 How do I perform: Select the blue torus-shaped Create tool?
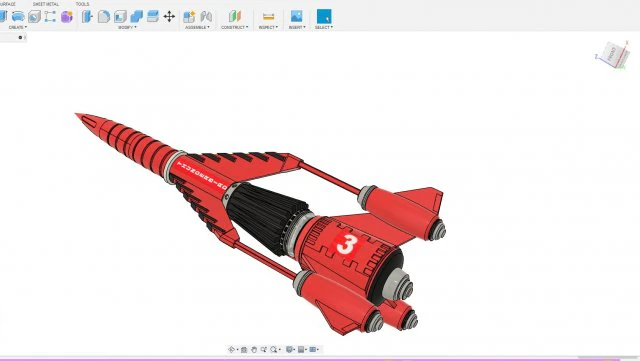(x=18, y=16)
